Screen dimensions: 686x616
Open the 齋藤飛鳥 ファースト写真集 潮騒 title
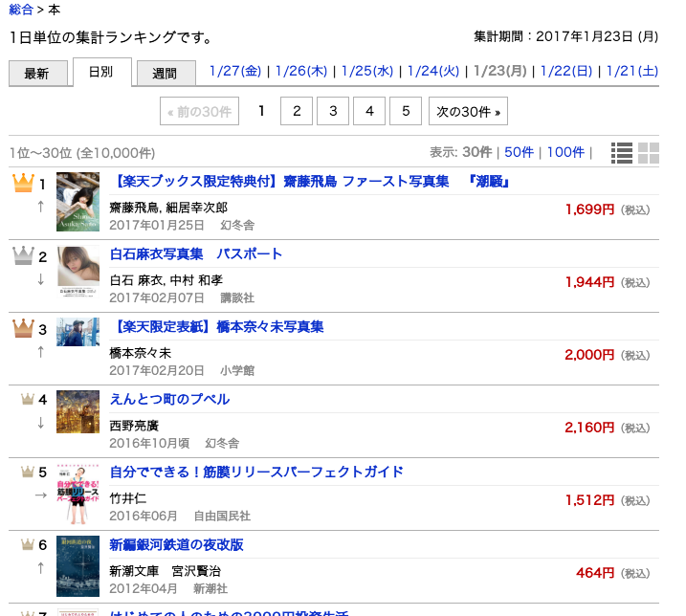coord(310,181)
